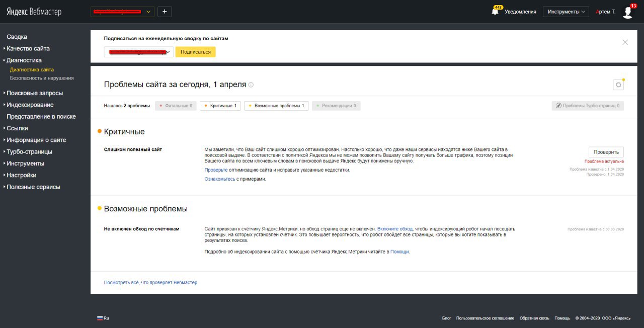This screenshot has width=644, height=328.
Task: Open the Инструменты dropdown in header
Action: pyautogui.click(x=566, y=12)
